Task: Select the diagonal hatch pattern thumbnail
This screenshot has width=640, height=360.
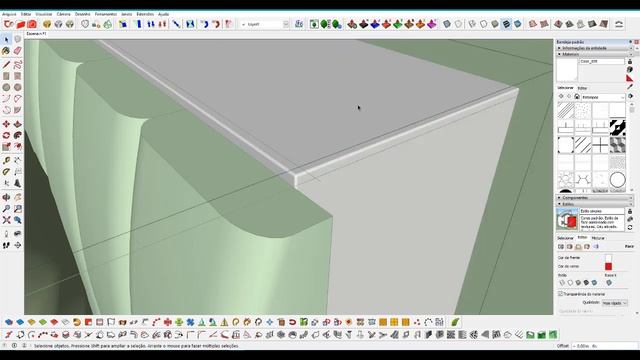Action: click(566, 110)
